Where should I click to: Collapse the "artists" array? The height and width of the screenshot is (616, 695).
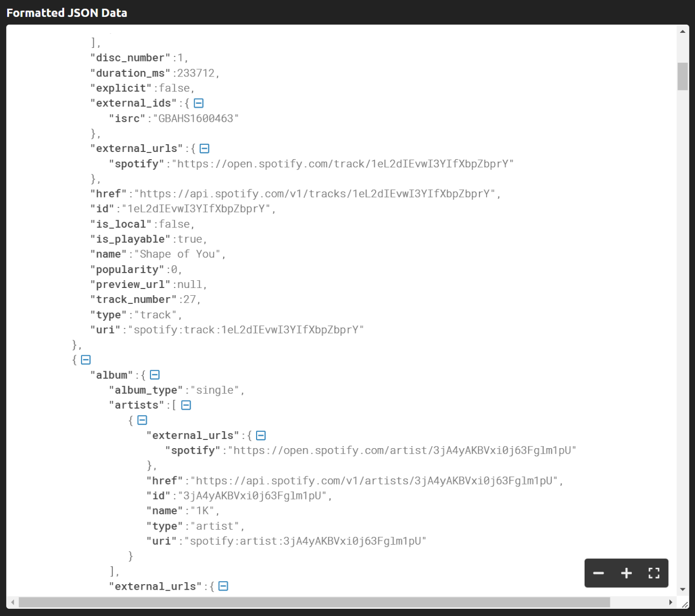[186, 405]
